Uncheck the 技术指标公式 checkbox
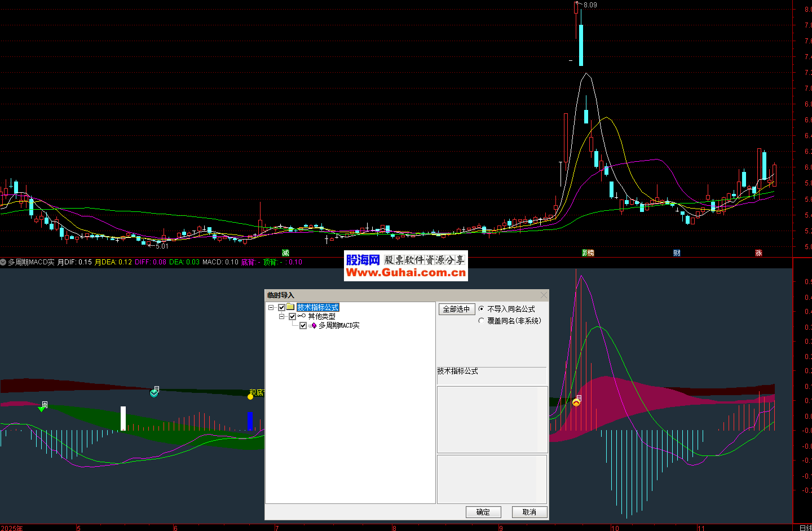 point(281,307)
